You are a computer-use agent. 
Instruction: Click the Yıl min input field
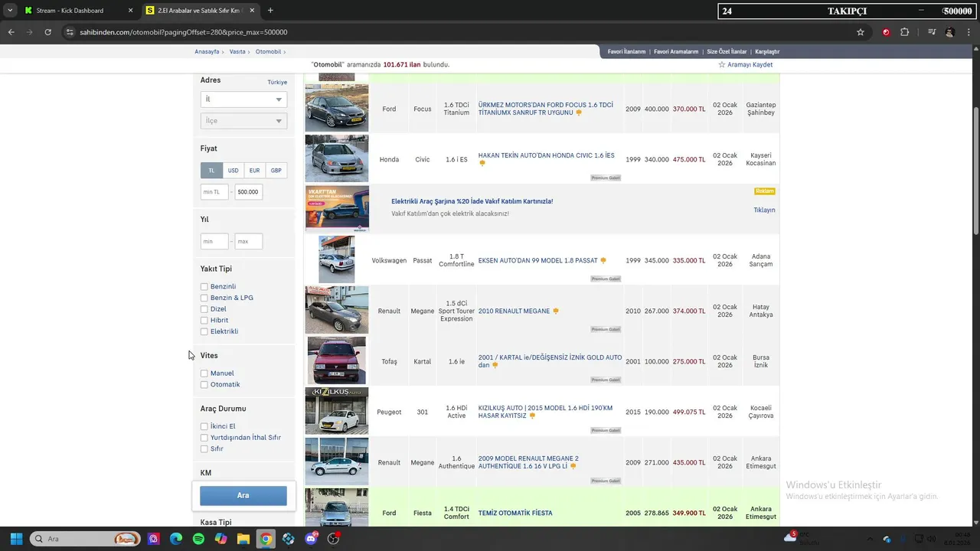pyautogui.click(x=214, y=242)
